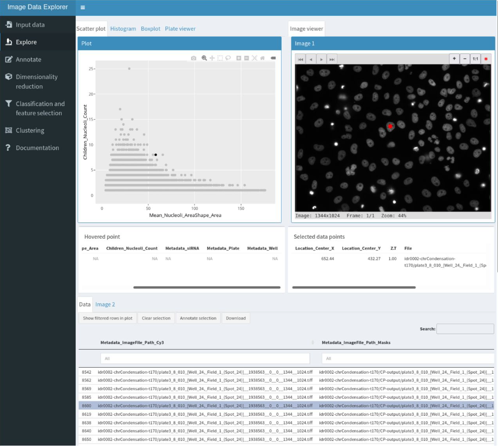
Task: Select the plot zoom magnifier tool
Action: coord(204,58)
